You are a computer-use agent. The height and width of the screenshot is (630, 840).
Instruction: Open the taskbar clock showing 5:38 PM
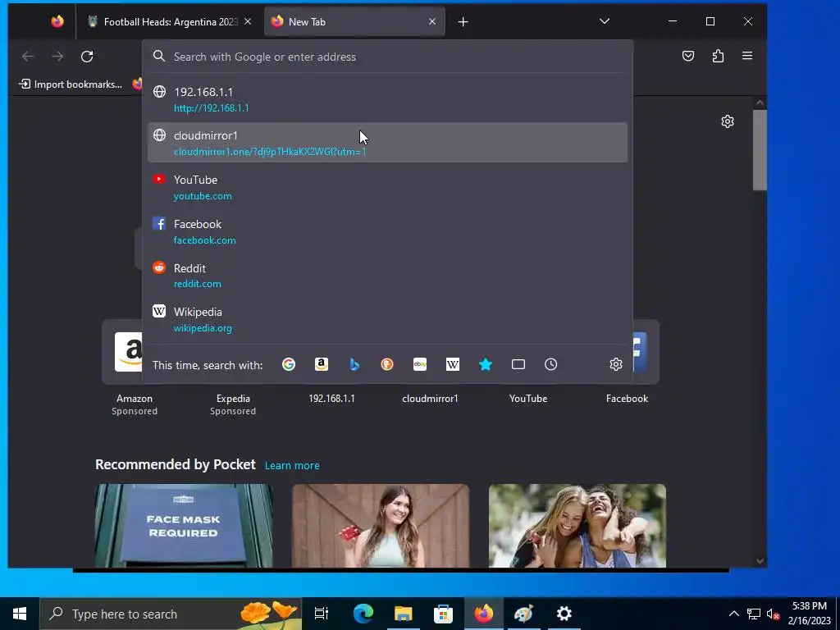[x=810, y=614]
